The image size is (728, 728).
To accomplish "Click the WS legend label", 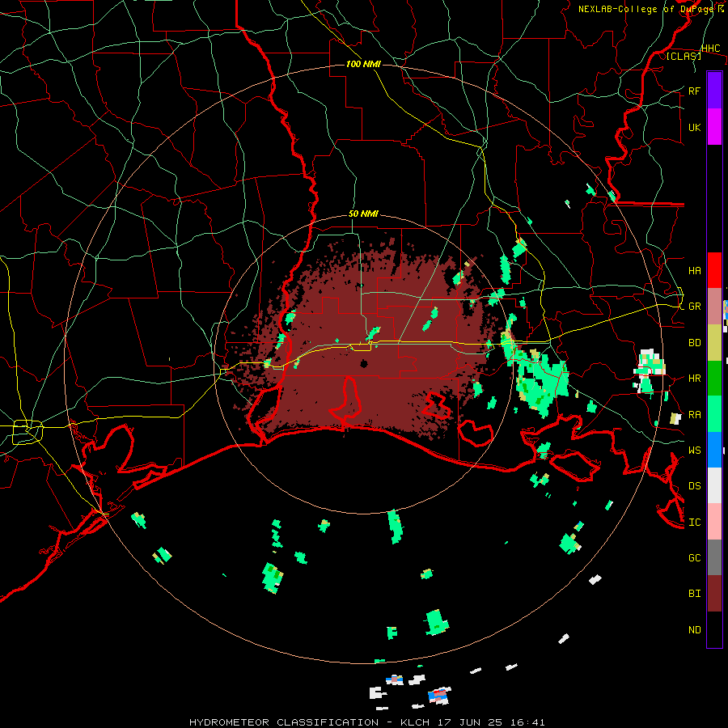I will (695, 450).
